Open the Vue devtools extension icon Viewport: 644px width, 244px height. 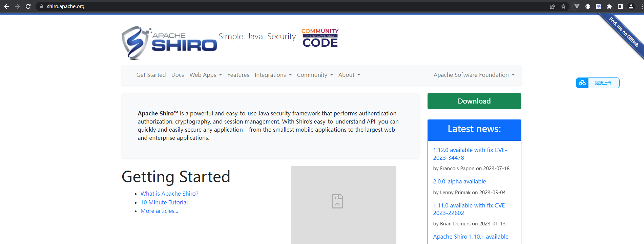577,6
